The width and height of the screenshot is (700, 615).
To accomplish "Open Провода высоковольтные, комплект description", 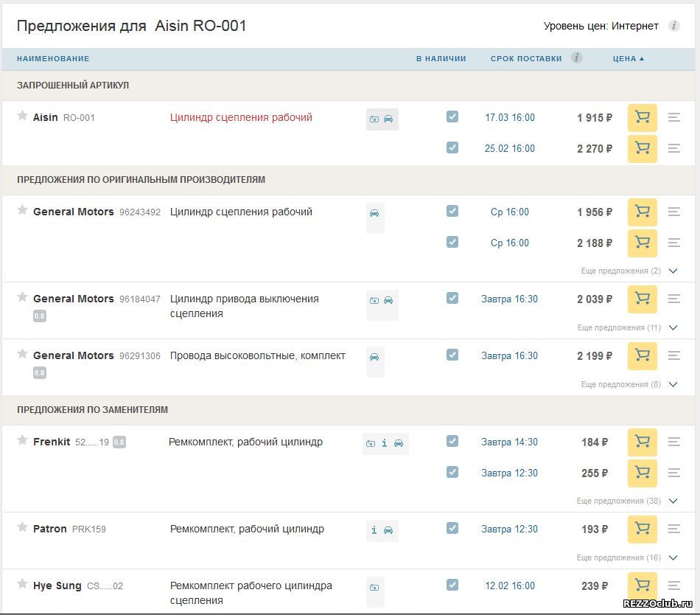I will [x=258, y=355].
